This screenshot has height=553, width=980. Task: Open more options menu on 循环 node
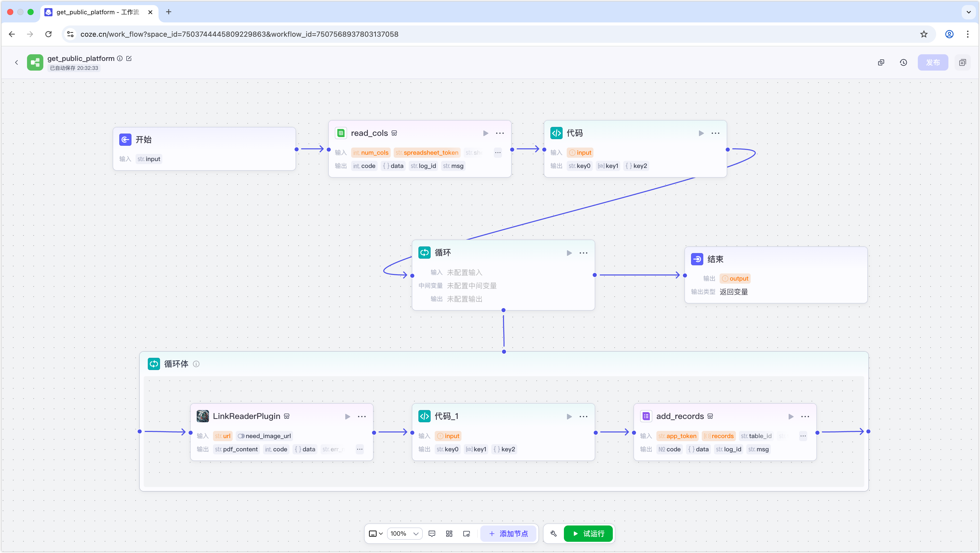583,253
